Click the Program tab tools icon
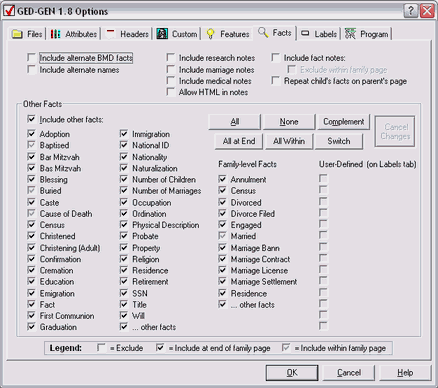 tap(350, 34)
